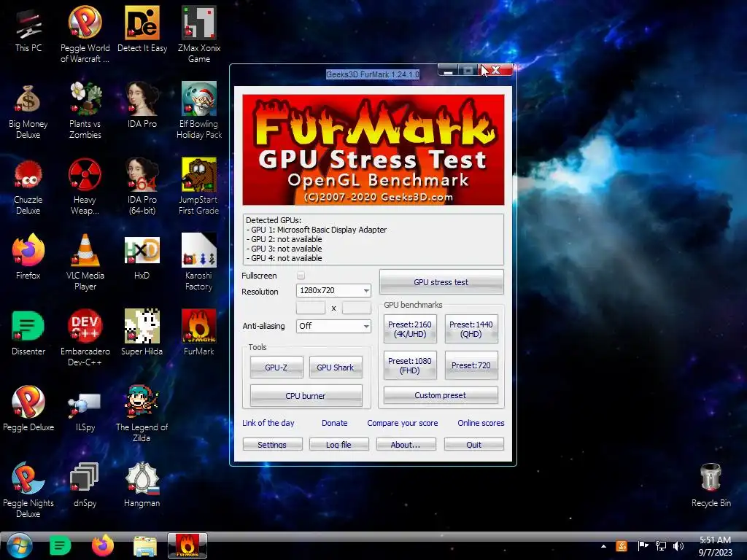Viewport: 747px width, 560px height.
Task: Select the Super Hilda desktop icon
Action: (x=142, y=332)
